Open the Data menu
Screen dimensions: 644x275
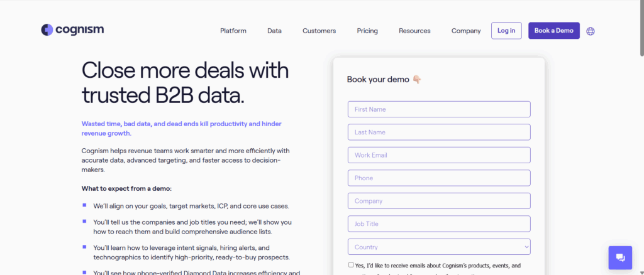274,31
